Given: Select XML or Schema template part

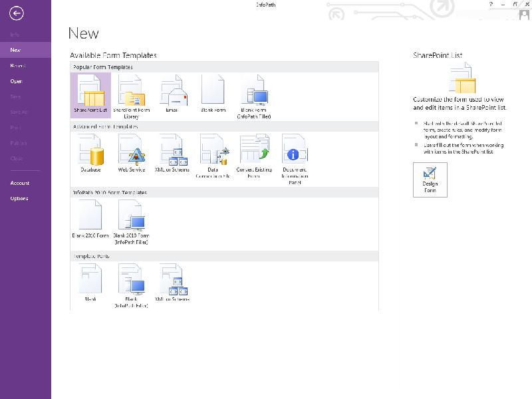Looking at the screenshot, I should click(172, 283).
